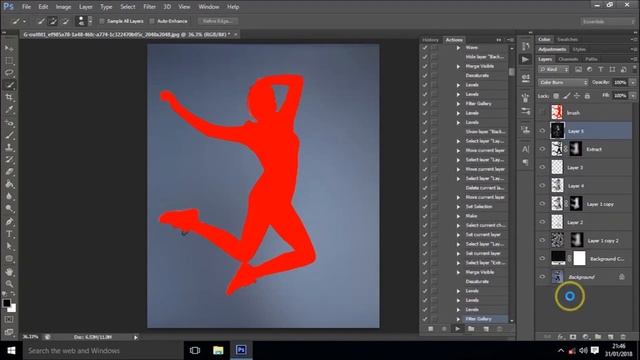
Task: Select the Horizontal Type tool
Action: tap(9, 234)
